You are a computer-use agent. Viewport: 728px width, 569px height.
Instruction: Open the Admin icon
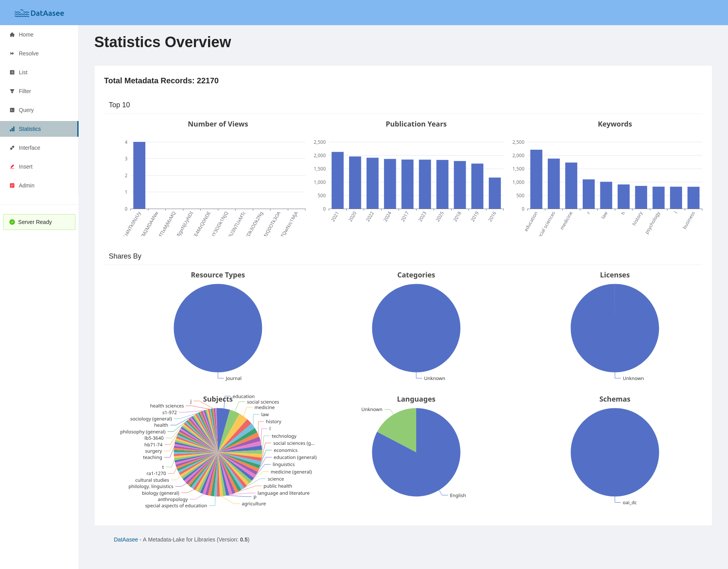tap(12, 185)
